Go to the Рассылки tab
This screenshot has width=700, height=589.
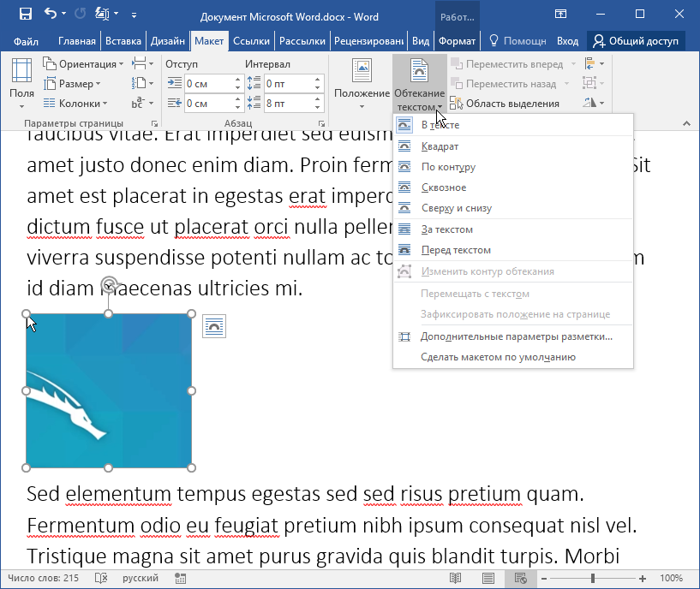tap(302, 41)
